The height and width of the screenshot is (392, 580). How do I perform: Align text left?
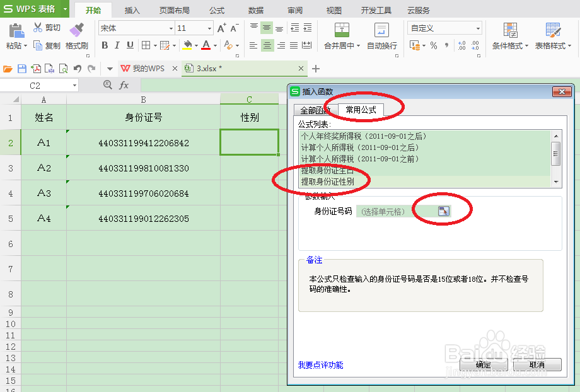[x=253, y=45]
